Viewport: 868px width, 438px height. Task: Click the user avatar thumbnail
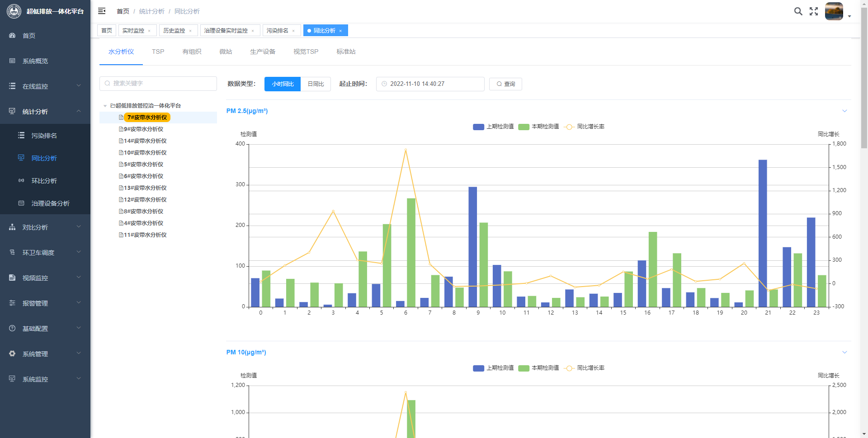[x=834, y=11]
